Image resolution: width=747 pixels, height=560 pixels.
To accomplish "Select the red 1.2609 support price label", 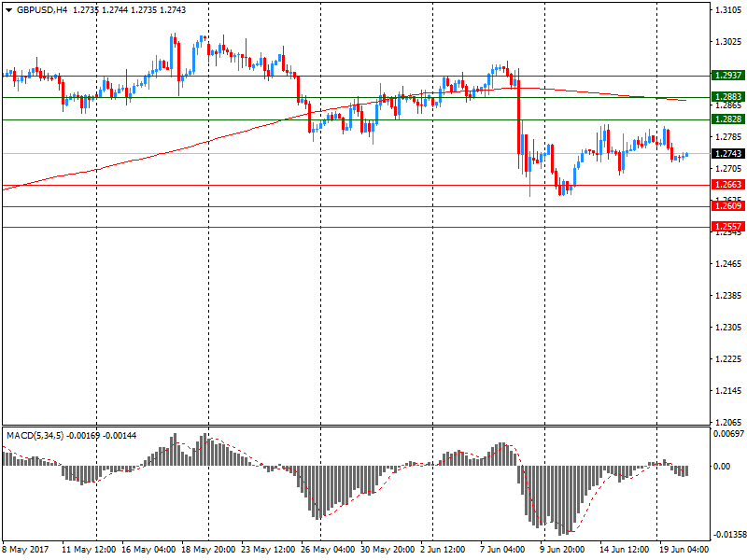I will 727,205.
